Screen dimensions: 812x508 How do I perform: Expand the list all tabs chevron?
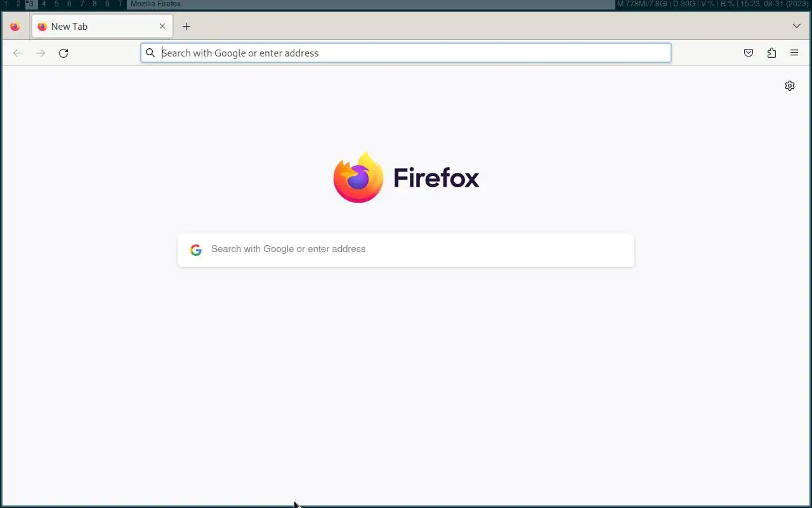click(797, 26)
